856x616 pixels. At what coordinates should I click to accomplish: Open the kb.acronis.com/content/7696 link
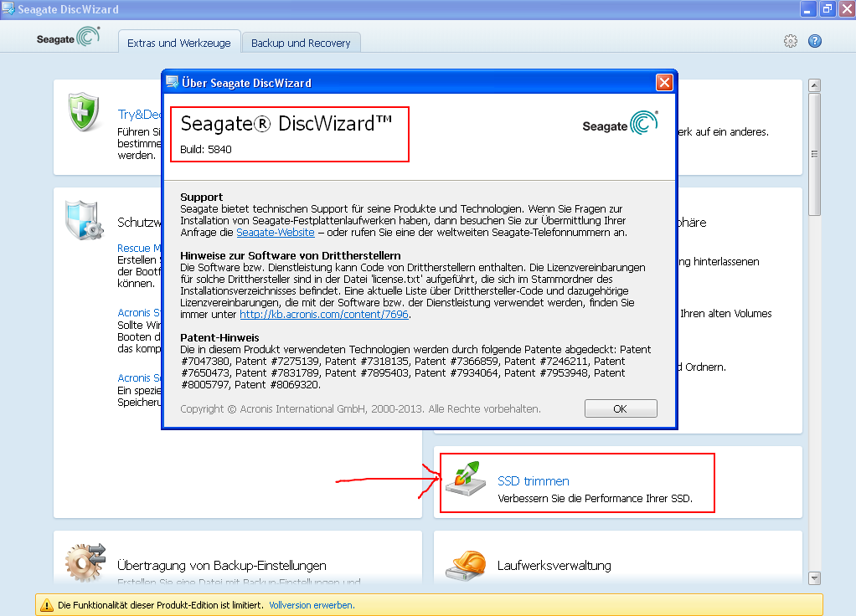[x=324, y=314]
